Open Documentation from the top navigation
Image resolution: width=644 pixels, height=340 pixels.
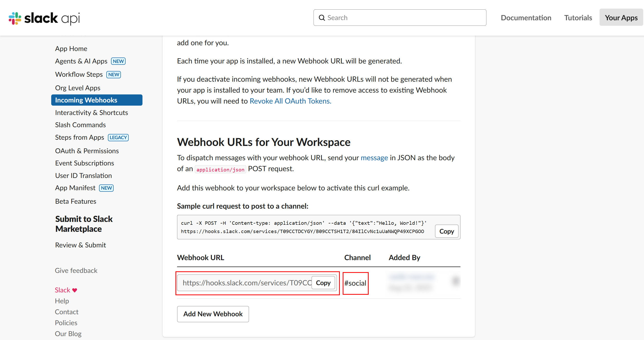point(526,17)
